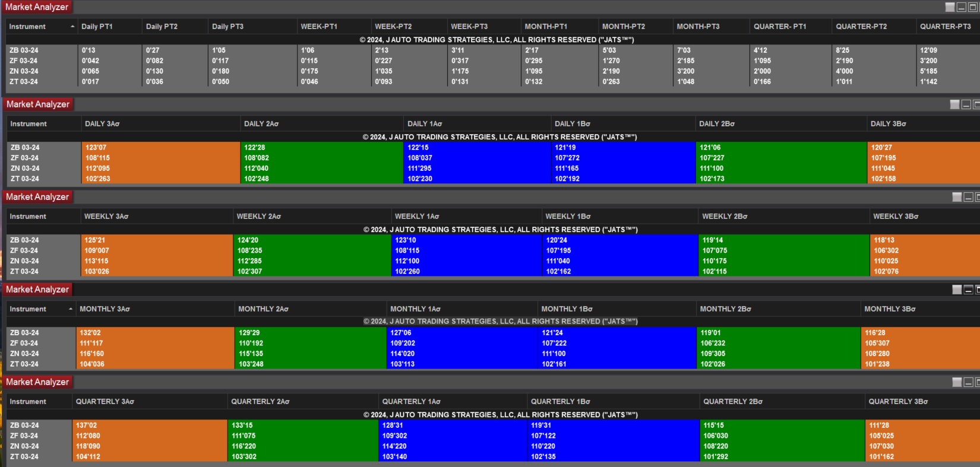This screenshot has width=980, height=467.
Task: Minimize the DAILY 3Aσ Market Analyzer window
Action: point(966,104)
